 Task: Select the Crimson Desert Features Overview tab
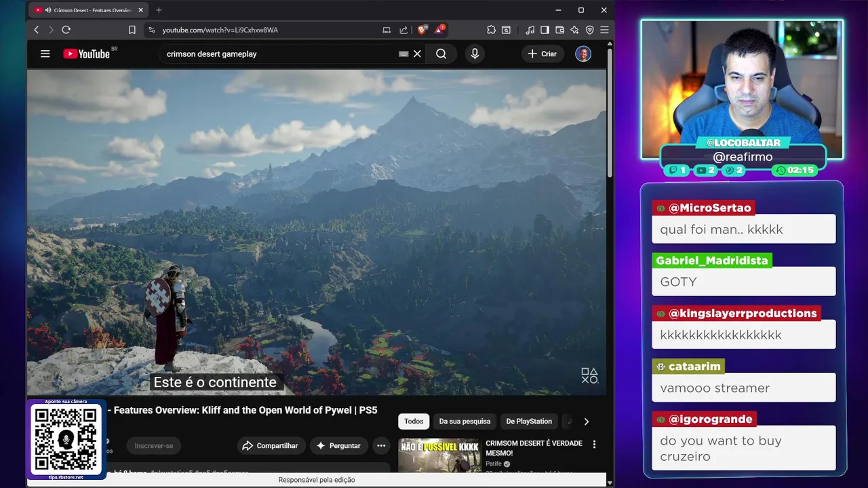[89, 10]
